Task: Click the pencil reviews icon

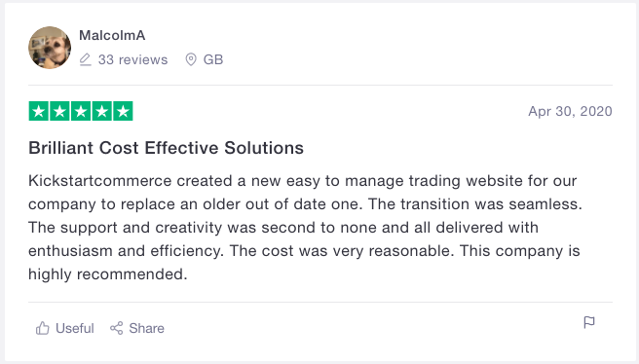Action: [85, 59]
